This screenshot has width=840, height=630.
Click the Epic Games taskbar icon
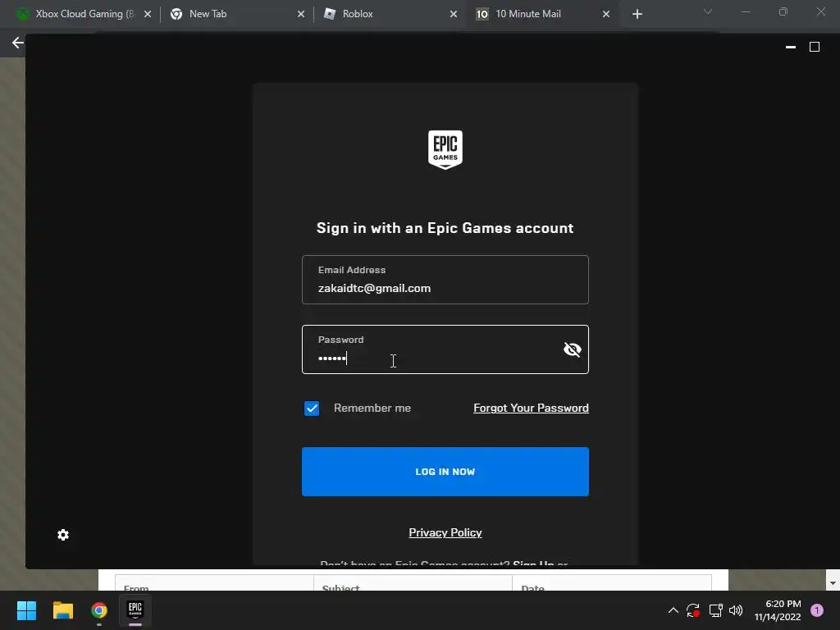click(x=135, y=610)
